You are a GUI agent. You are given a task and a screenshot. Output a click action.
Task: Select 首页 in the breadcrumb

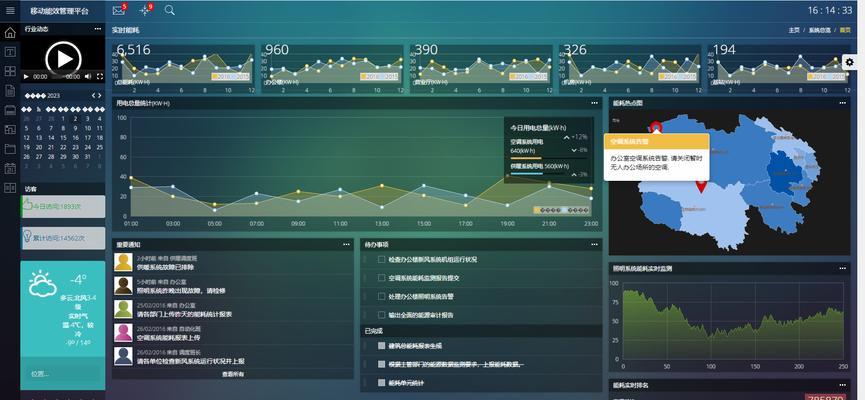pos(845,30)
